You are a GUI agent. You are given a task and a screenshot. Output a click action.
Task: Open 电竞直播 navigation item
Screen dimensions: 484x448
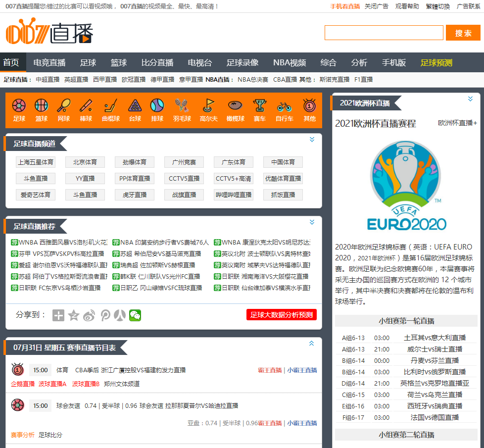49,63
